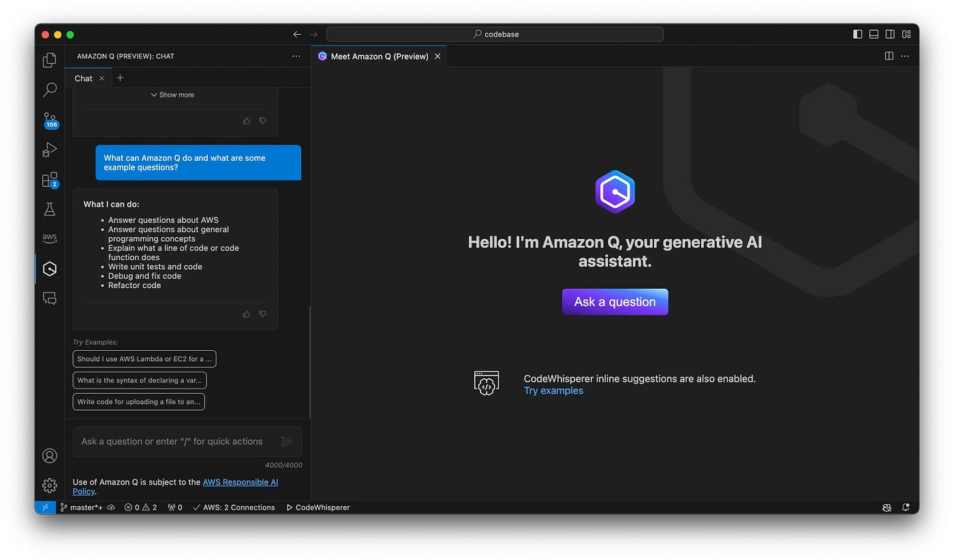Open the Explorer view in activity bar
This screenshot has height=560, width=954.
click(x=50, y=61)
